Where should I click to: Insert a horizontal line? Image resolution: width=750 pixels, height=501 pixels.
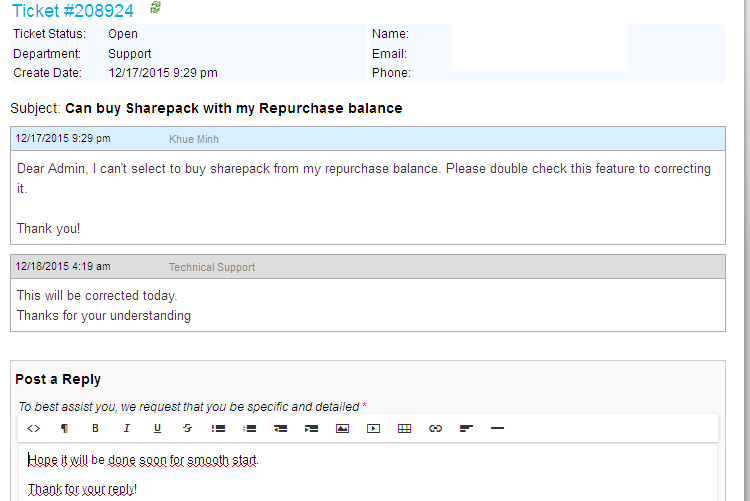(497, 428)
